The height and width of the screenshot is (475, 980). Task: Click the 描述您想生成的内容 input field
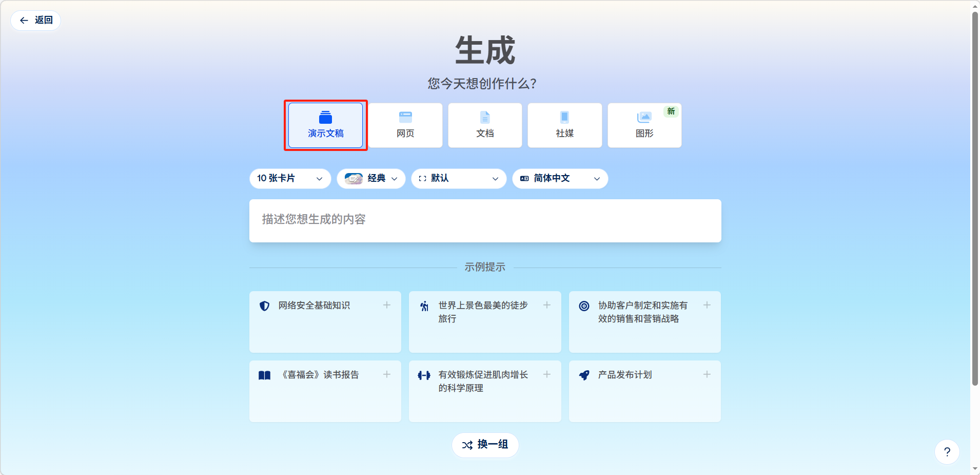pyautogui.click(x=485, y=220)
